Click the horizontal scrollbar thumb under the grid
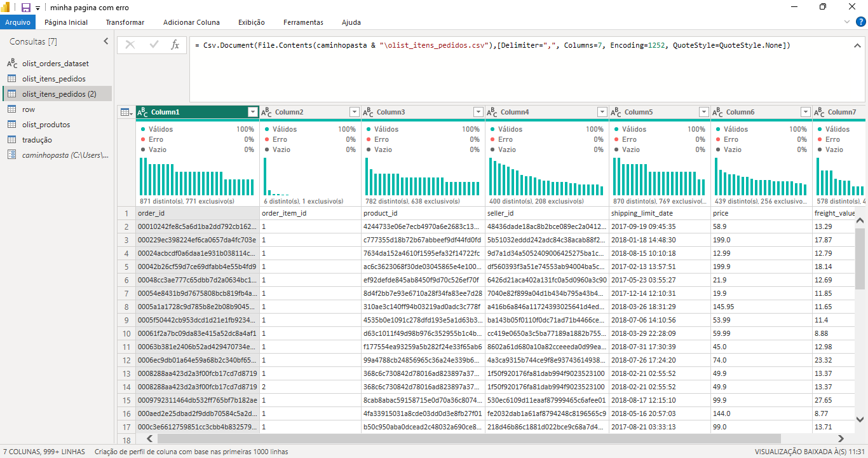 pyautogui.click(x=469, y=438)
